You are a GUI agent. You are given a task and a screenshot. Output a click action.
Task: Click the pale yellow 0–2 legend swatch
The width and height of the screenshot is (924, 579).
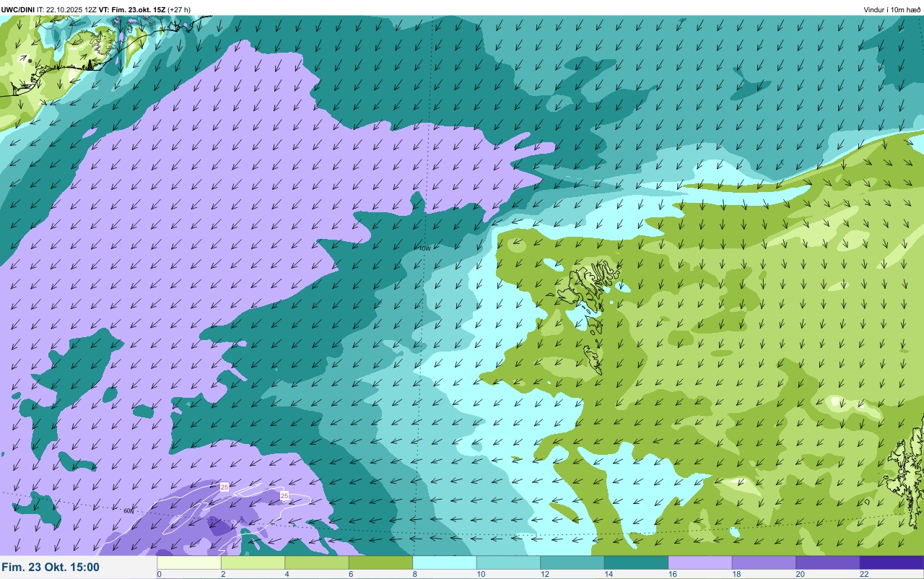tap(189, 562)
